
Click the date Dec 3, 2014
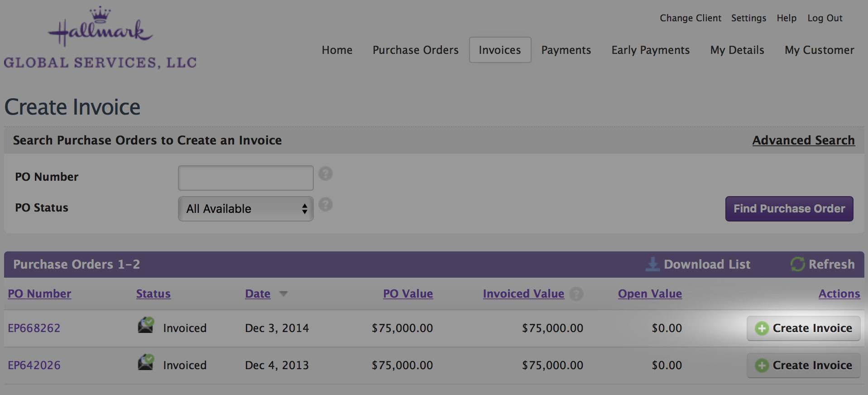pyautogui.click(x=277, y=328)
